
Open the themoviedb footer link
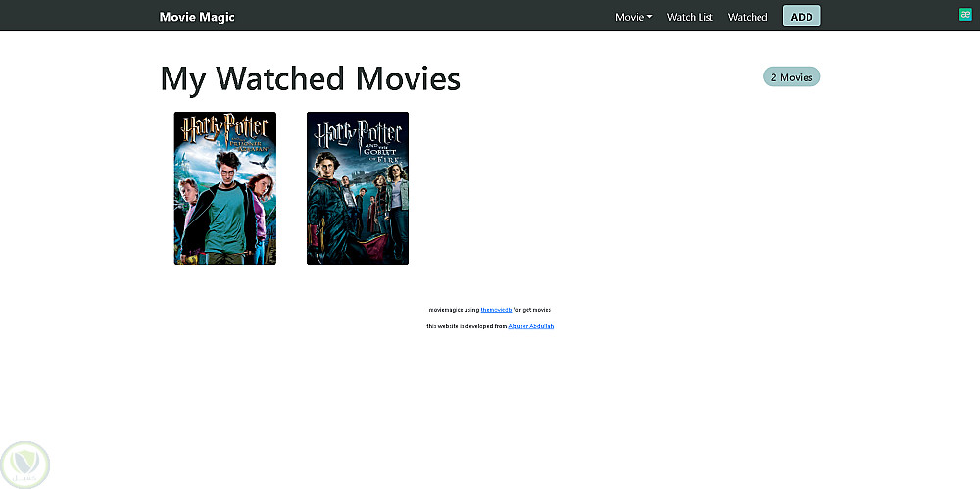[x=496, y=310]
